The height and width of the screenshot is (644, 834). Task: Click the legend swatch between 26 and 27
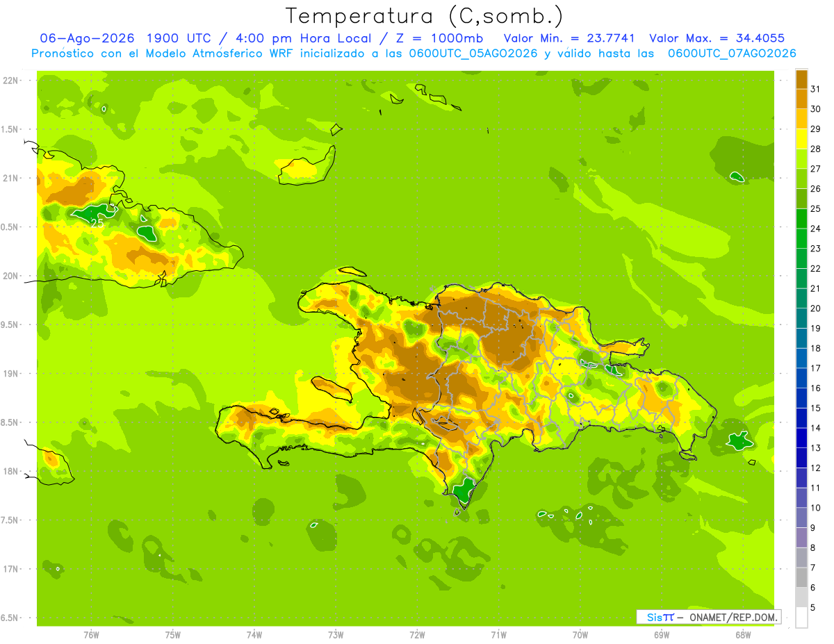pos(801,179)
